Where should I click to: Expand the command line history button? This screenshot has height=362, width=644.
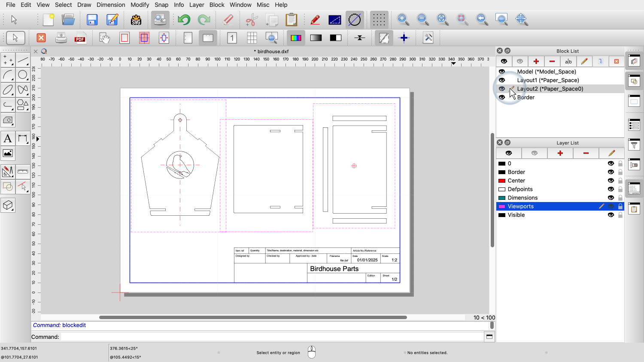[489, 337]
